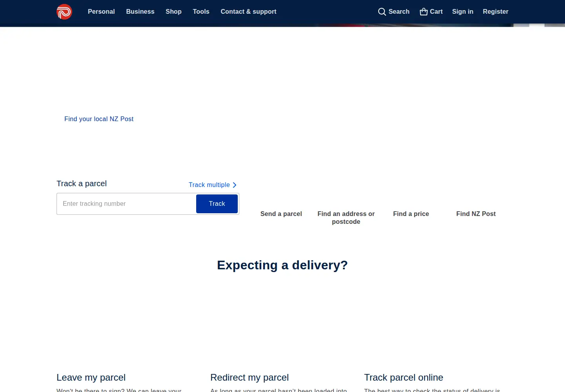Click the Track multiple link
Image resolution: width=565 pixels, height=392 pixels.
click(209, 185)
